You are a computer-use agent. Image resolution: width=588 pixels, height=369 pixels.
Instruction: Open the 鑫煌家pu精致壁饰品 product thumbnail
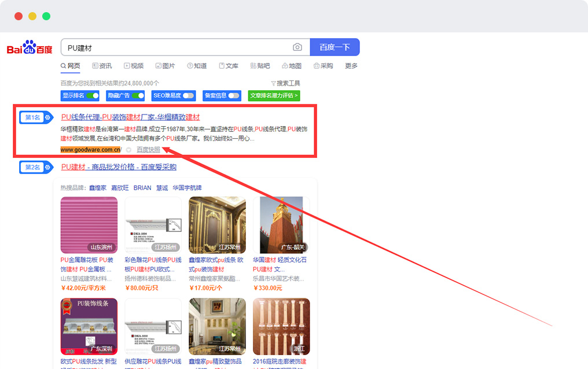point(217,327)
